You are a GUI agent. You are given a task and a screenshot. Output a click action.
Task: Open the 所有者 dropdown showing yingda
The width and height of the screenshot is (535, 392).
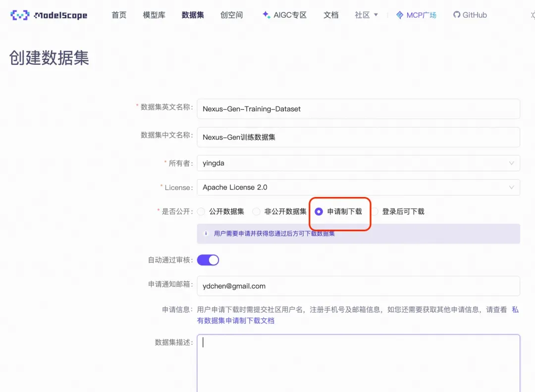[x=358, y=163]
